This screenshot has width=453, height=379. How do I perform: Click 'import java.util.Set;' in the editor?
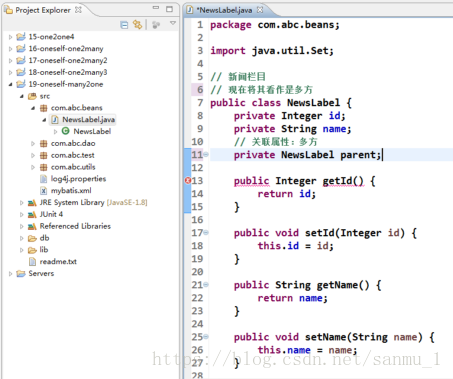272,51
